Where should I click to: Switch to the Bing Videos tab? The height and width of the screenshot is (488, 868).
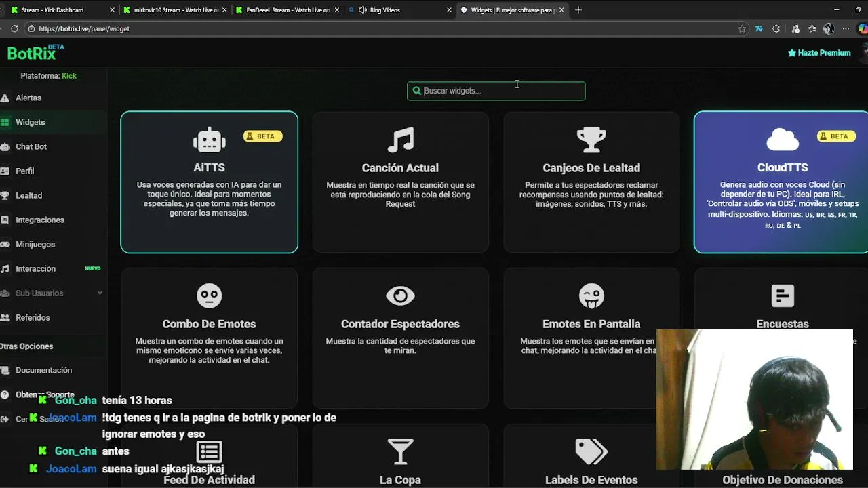point(399,10)
